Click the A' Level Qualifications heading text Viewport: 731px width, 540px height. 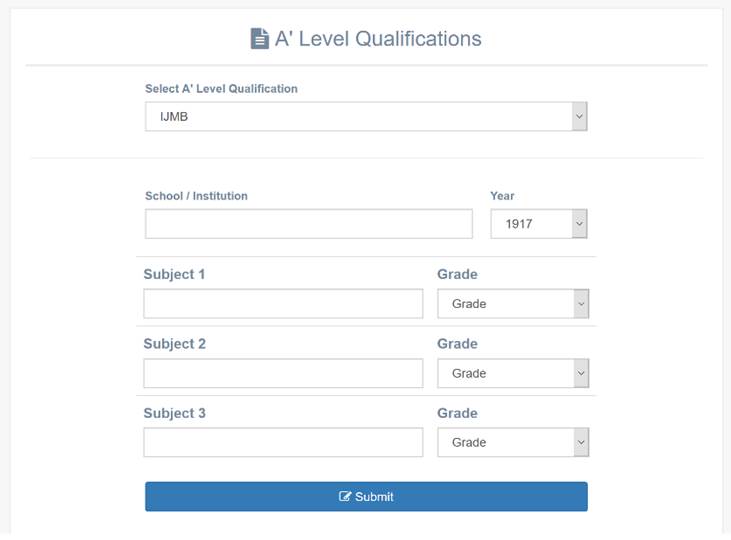coord(378,39)
